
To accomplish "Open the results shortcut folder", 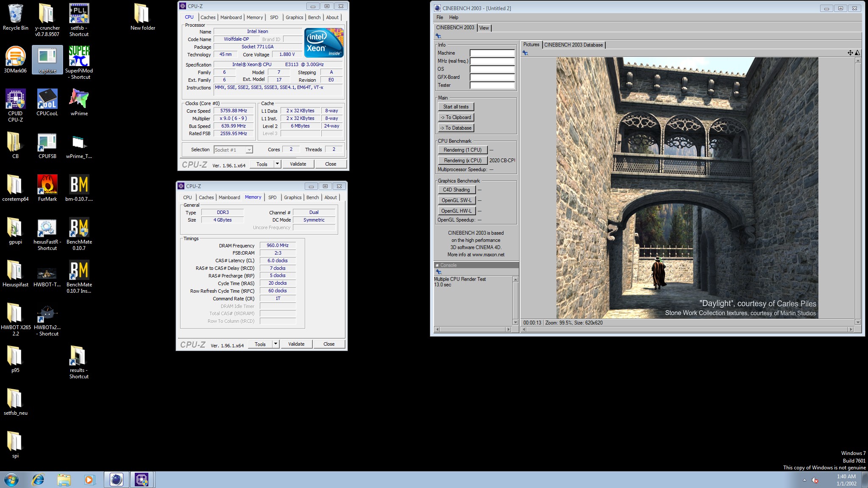I will click(79, 361).
